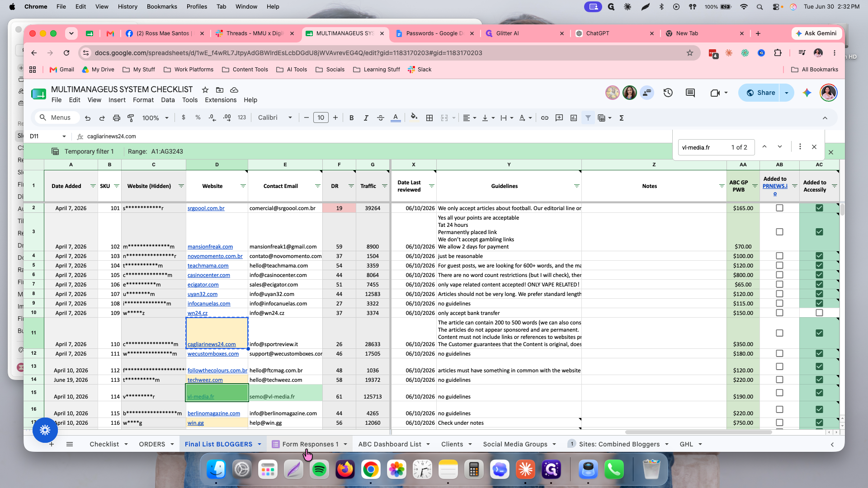Open the Name box dropdown arrow
The image size is (868, 488).
click(x=64, y=136)
